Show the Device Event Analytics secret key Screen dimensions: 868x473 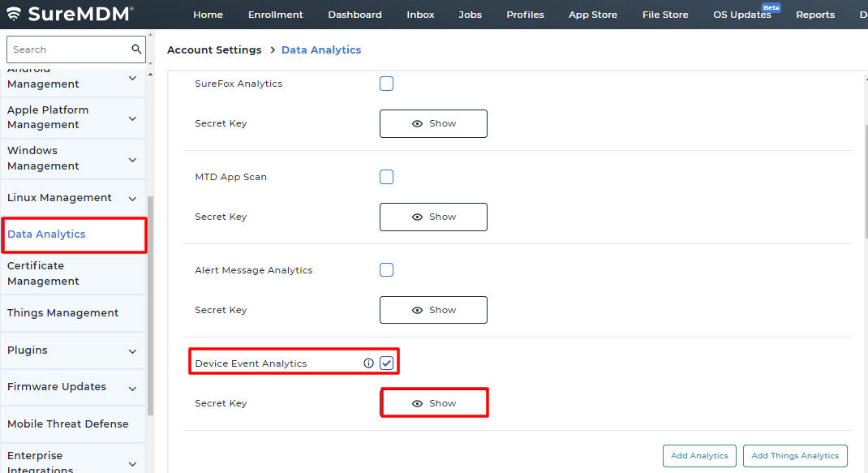coord(433,403)
